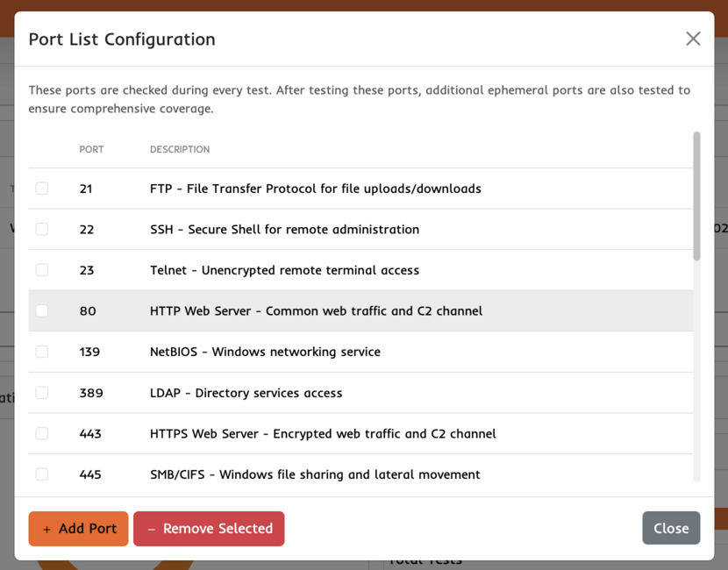Check the box for port 21 FTP
Image resolution: width=728 pixels, height=570 pixels.
point(42,188)
